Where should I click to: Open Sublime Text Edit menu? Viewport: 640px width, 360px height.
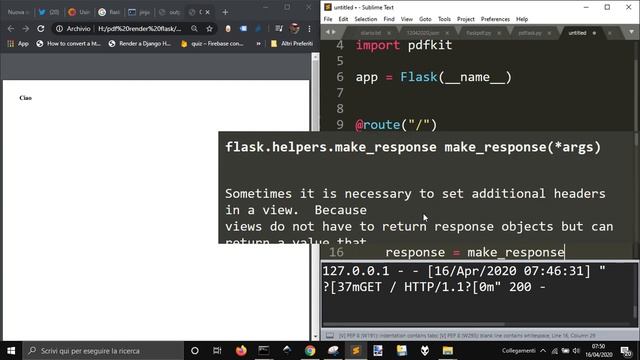pyautogui.click(x=343, y=19)
